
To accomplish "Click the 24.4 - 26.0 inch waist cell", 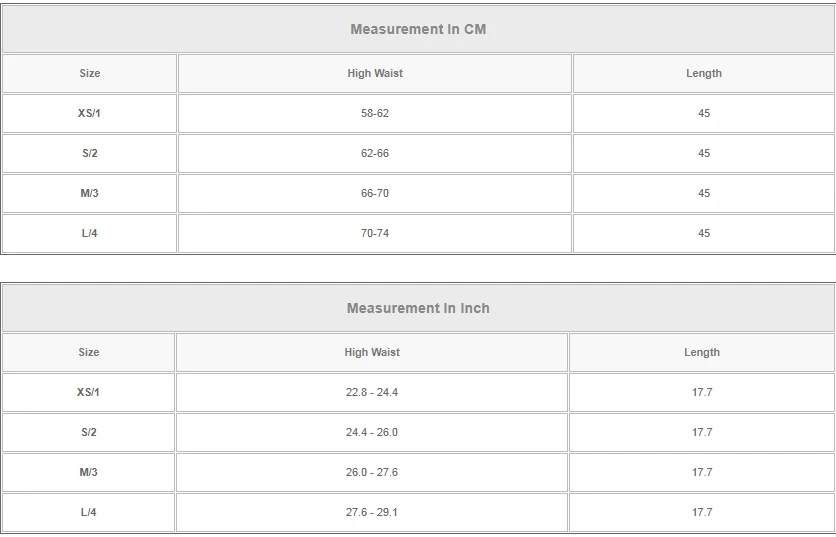I will tap(372, 432).
